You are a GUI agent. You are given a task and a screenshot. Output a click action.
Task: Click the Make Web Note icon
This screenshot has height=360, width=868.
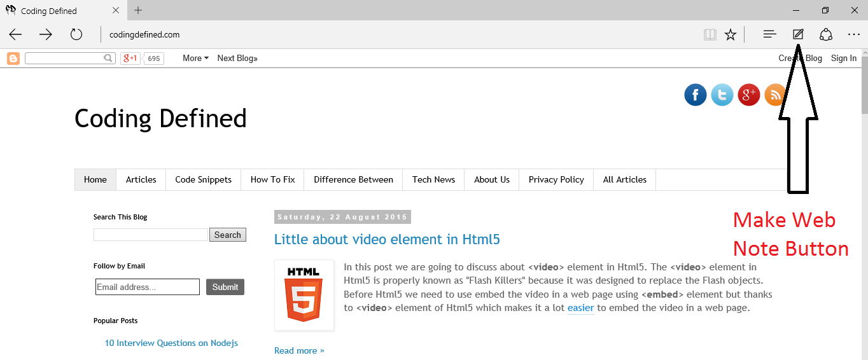click(x=798, y=34)
